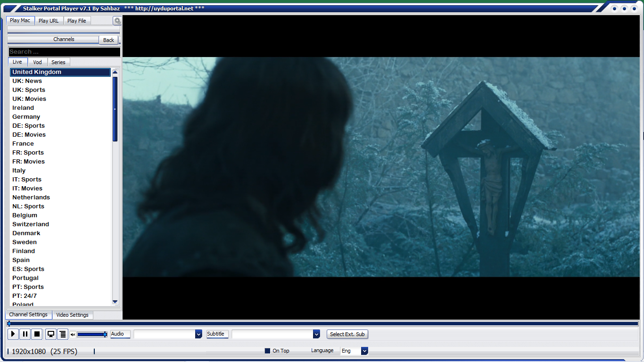Switch to the Play URL tab
The height and width of the screenshot is (362, 644).
click(49, 21)
